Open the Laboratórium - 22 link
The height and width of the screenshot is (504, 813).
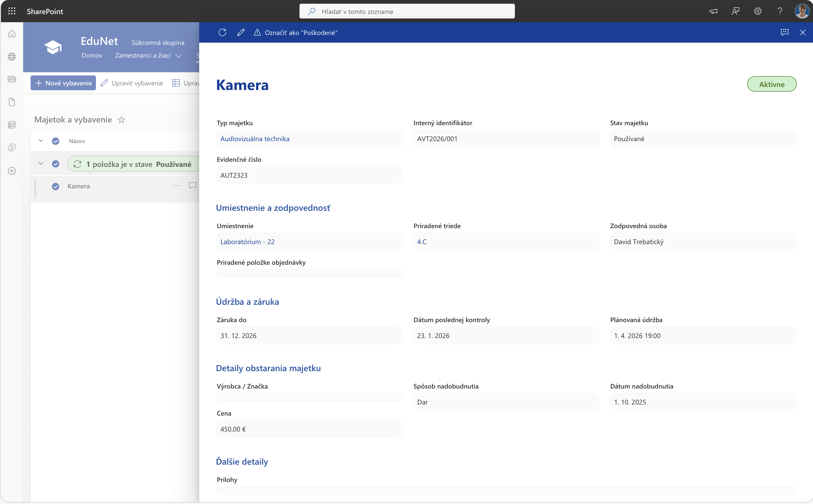[x=247, y=242]
